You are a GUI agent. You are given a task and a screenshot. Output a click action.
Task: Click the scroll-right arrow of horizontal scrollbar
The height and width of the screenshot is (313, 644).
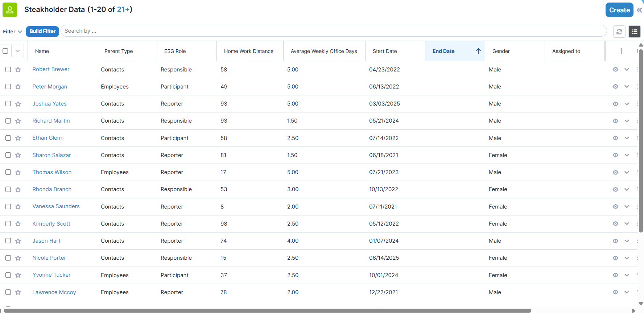[633, 310]
